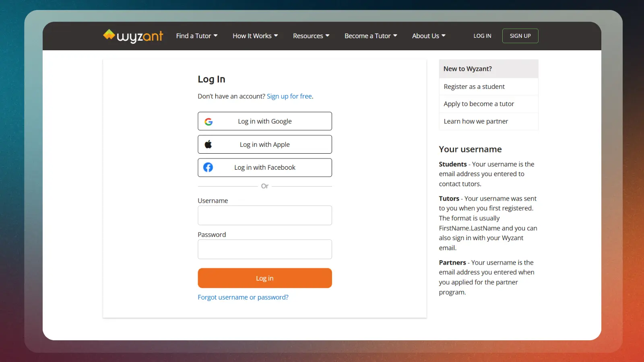
Task: Click the Google icon in login button
Action: 208,121
